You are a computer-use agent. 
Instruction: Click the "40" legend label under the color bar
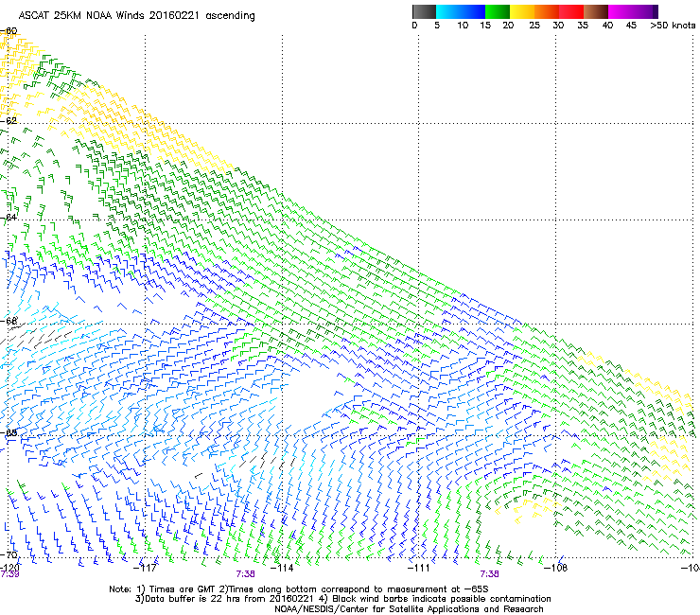pyautogui.click(x=607, y=26)
